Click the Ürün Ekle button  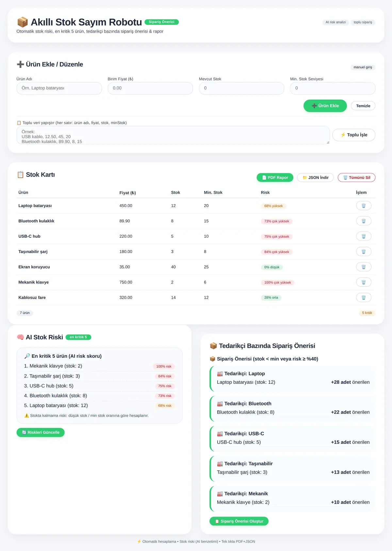pos(325,106)
